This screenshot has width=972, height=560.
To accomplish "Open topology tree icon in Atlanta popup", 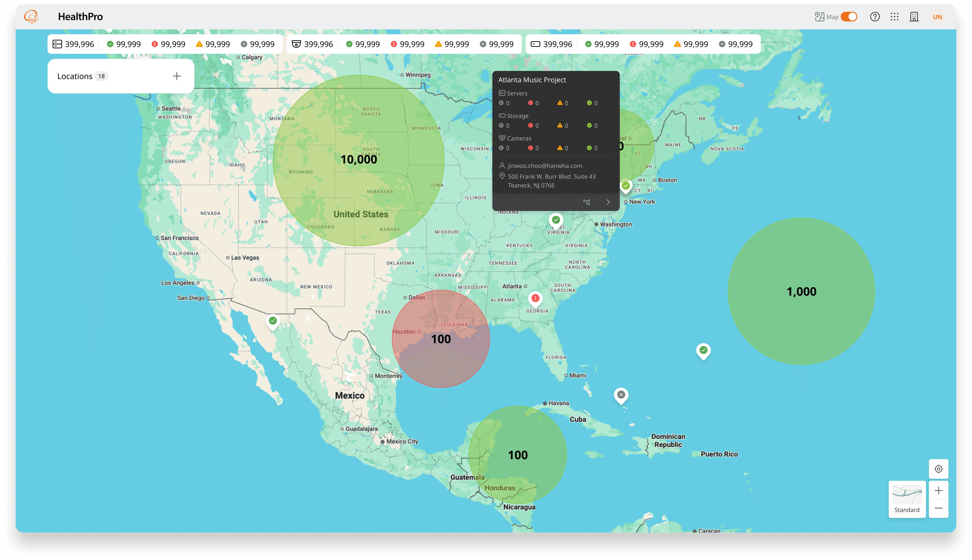I will [586, 202].
